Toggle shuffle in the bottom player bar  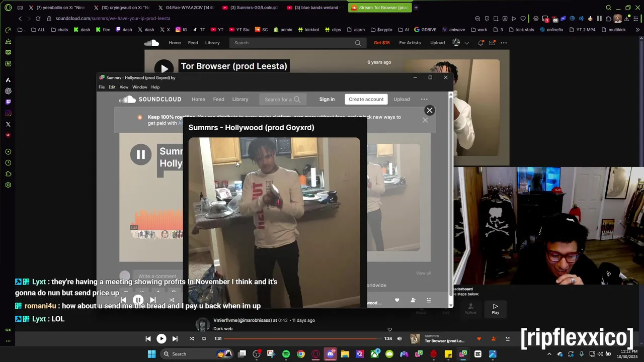pos(192,339)
